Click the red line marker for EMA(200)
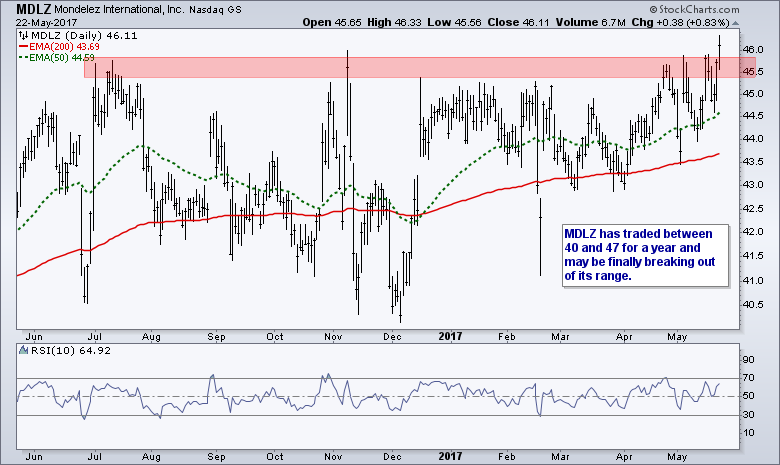 point(24,47)
